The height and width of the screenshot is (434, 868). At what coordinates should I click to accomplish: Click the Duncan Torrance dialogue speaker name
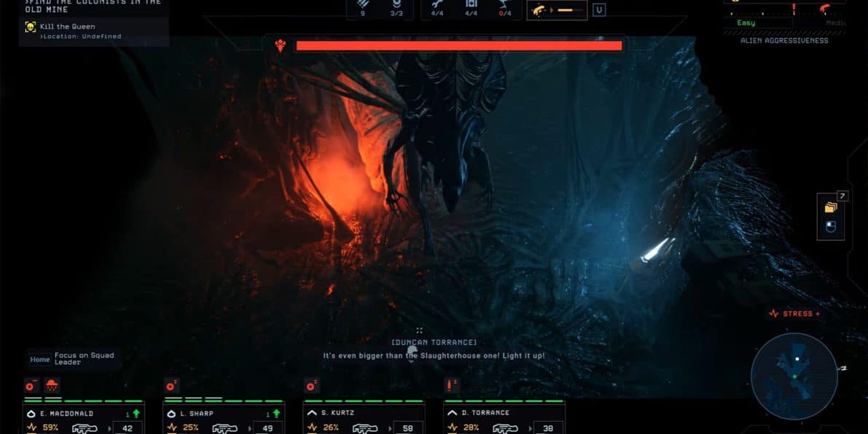[434, 343]
